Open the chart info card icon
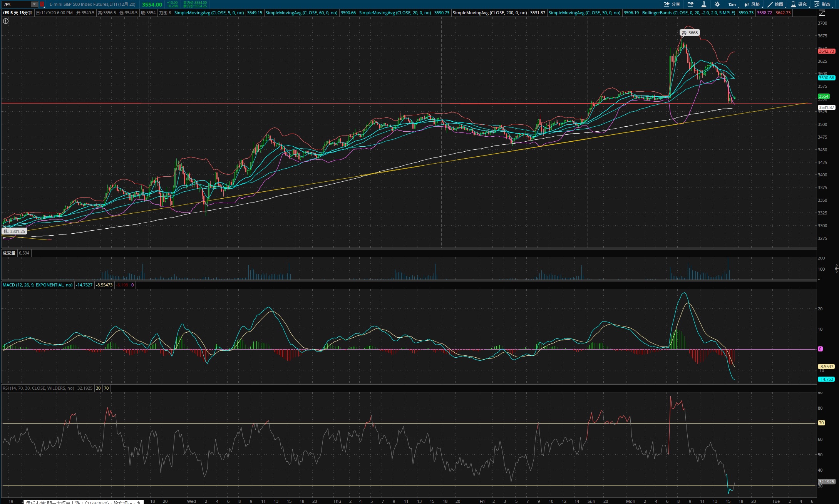The height and width of the screenshot is (504, 839). [690, 4]
